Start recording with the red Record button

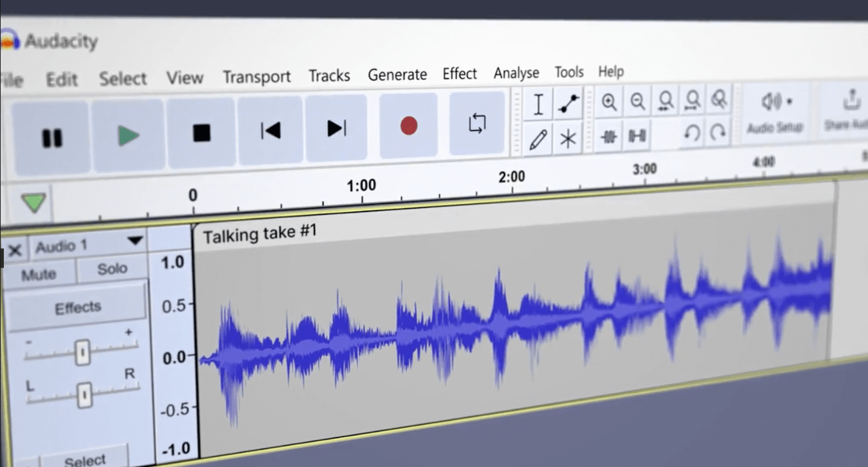[x=408, y=126]
